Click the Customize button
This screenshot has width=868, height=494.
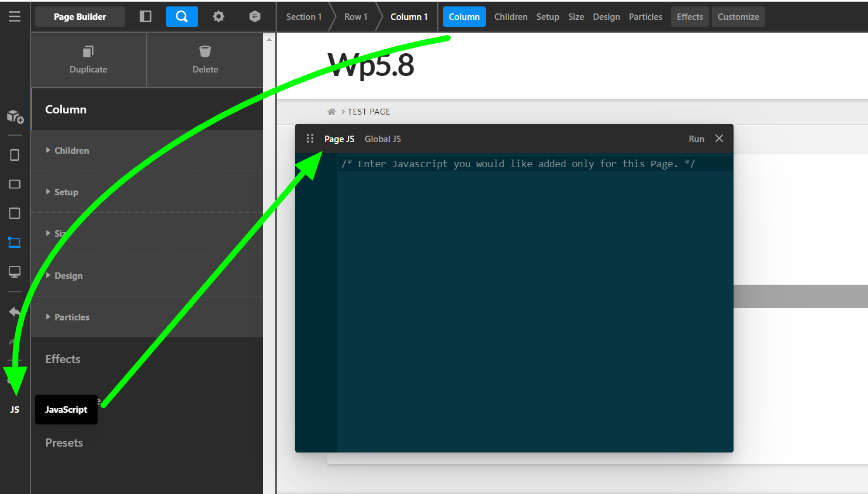point(738,17)
